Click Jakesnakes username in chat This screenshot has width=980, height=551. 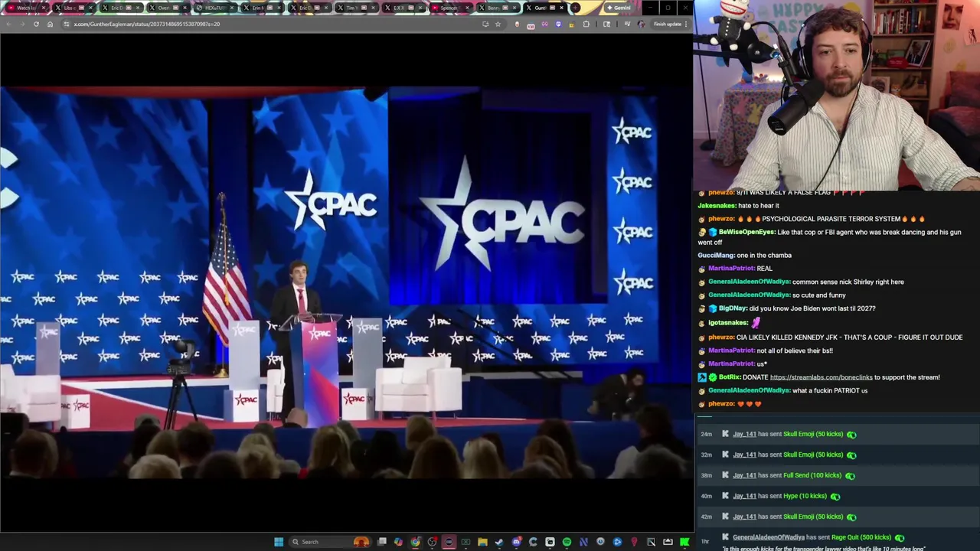[717, 206]
